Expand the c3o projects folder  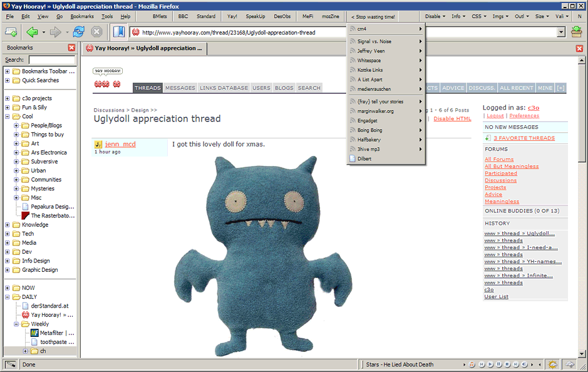pos(7,98)
